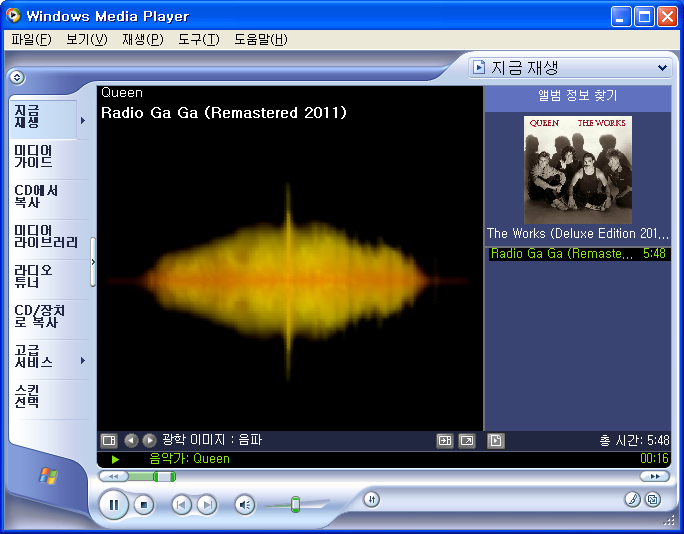
Task: Skip to the previous track
Action: 181,505
